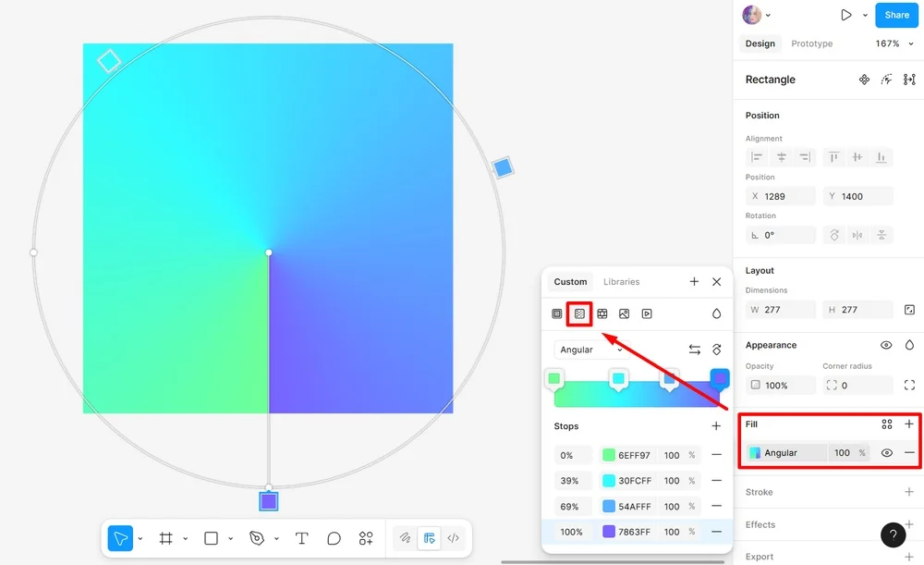Toggle Angular fill visibility eye
Screen dimensions: 924x565
point(887,453)
